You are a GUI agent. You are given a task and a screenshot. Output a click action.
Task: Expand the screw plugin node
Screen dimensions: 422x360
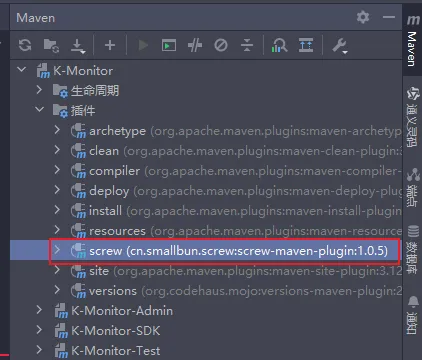[57, 250]
